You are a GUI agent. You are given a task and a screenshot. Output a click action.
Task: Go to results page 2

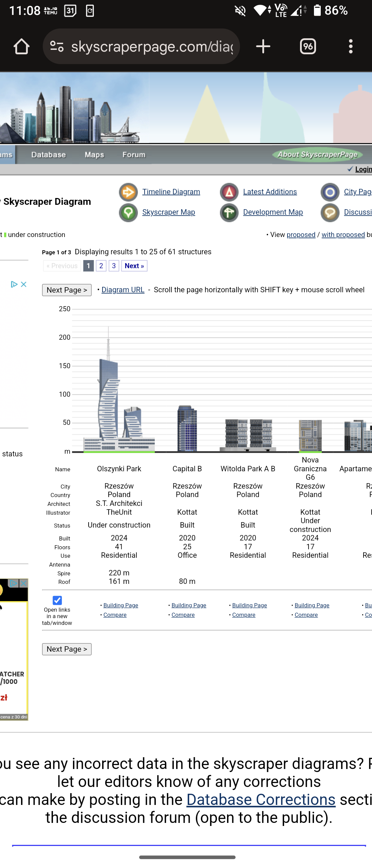point(101,266)
